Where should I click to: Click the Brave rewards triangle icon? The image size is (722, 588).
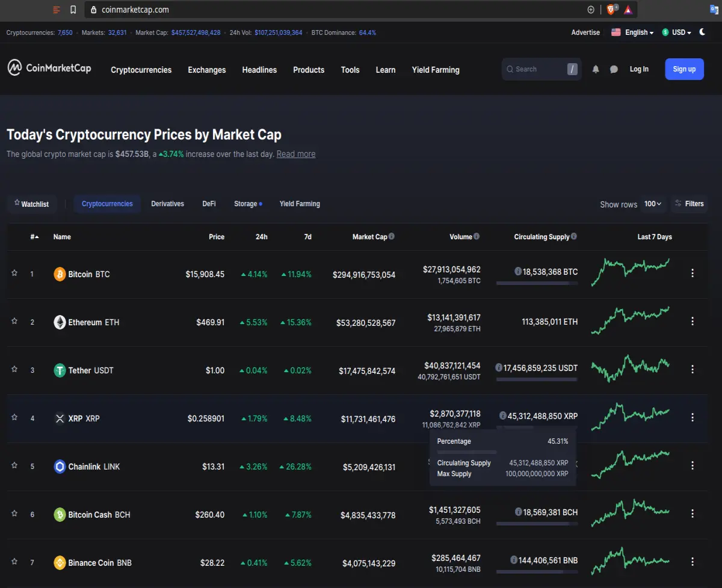[x=628, y=10]
